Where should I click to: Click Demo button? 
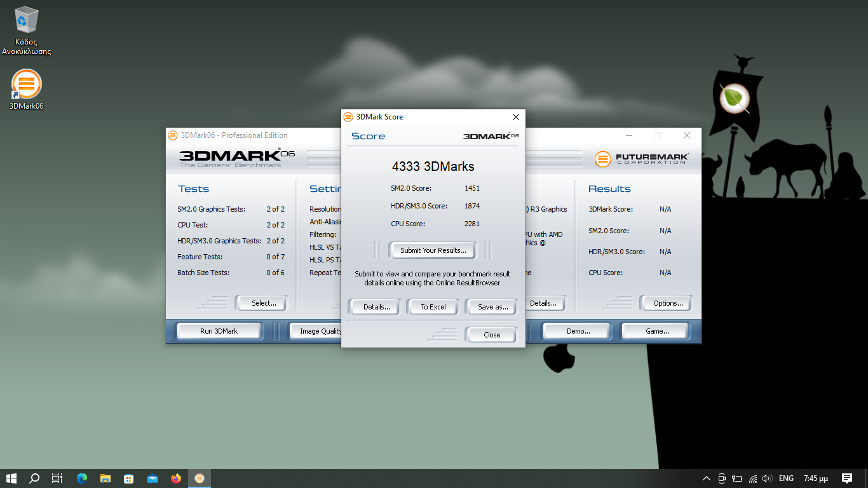point(578,331)
